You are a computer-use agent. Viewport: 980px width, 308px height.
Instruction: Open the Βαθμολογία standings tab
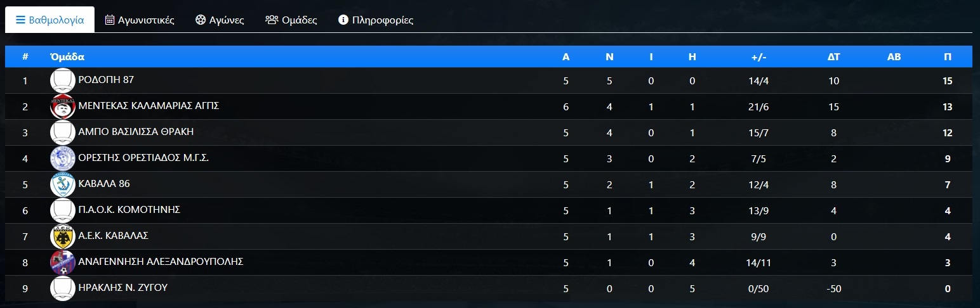tap(50, 20)
